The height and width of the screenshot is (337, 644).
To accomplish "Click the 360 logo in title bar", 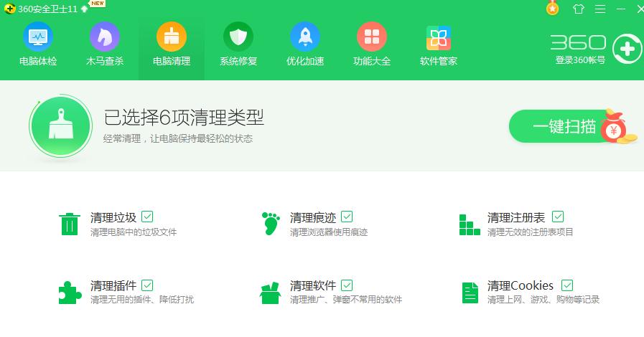I will [x=9, y=9].
